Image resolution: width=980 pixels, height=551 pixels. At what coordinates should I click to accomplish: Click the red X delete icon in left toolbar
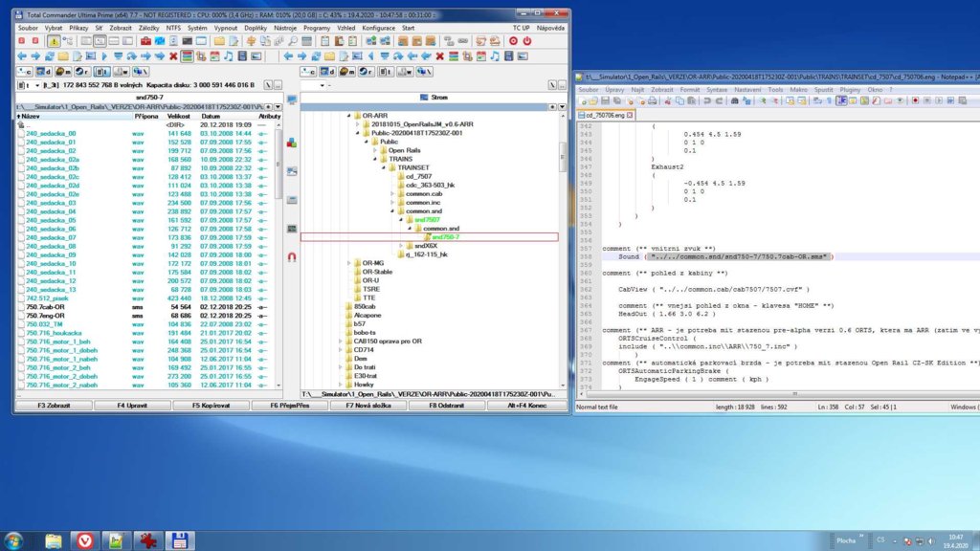click(173, 56)
